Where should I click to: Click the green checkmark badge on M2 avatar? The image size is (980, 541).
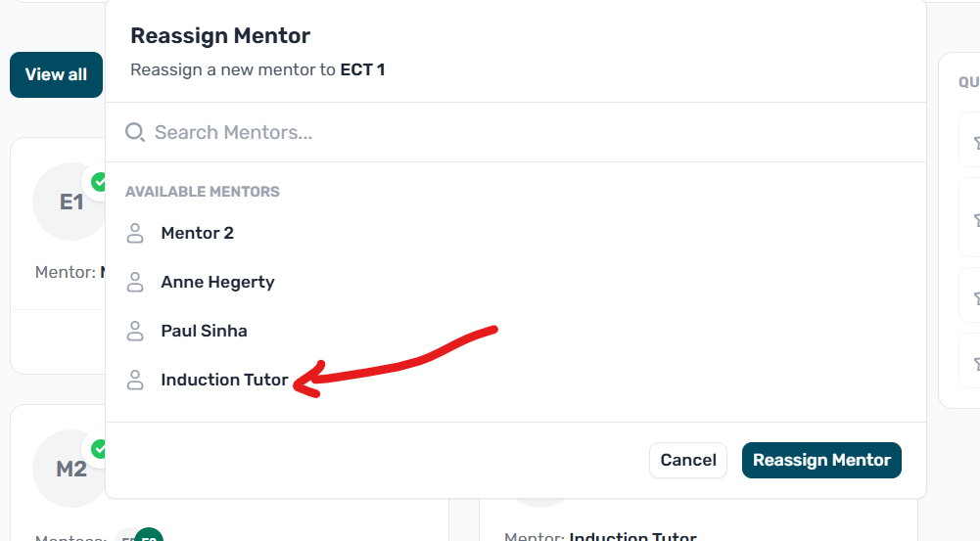click(98, 449)
